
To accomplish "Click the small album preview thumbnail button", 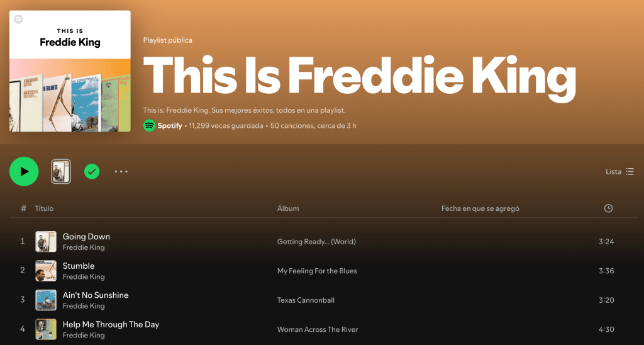I will pyautogui.click(x=61, y=171).
